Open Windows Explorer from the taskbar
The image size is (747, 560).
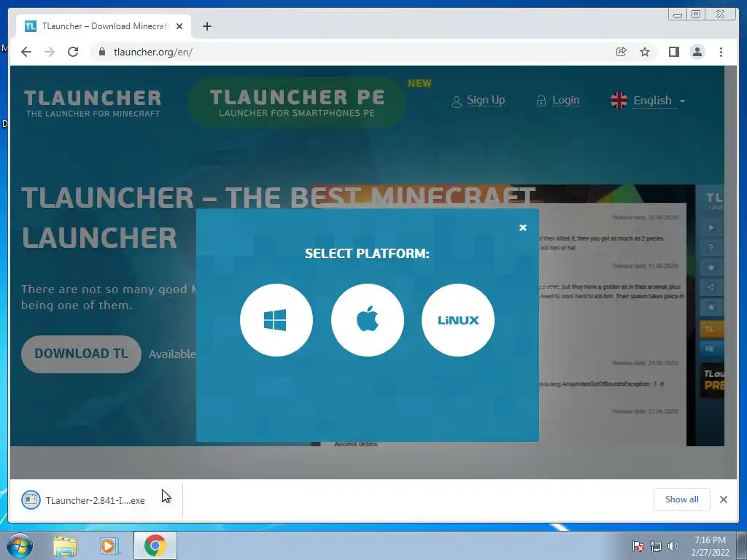pos(65,545)
